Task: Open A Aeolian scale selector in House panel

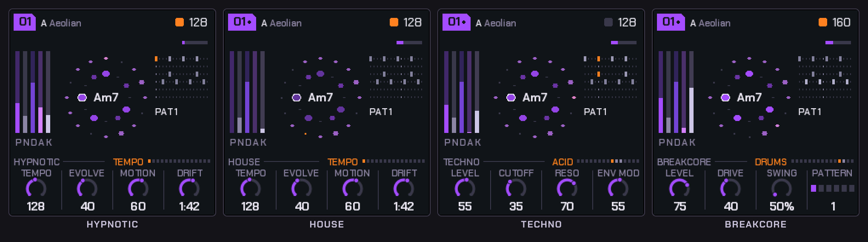Action: 281,23
